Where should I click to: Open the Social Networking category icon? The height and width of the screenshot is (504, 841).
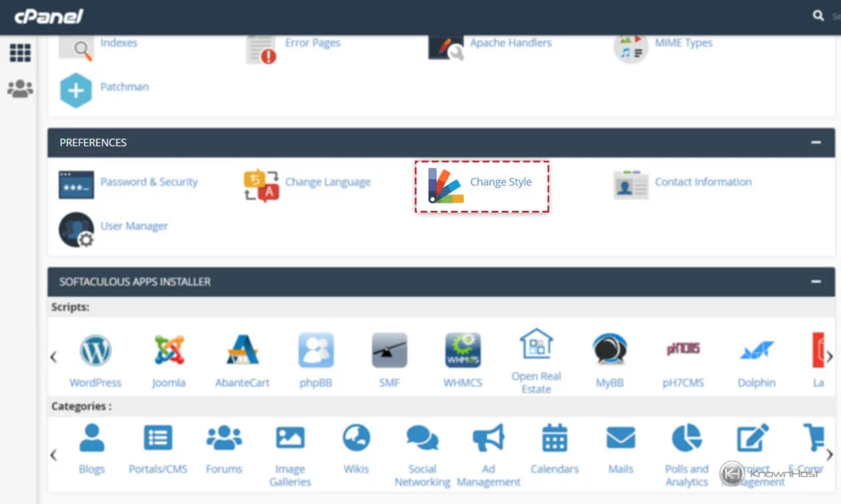point(423,438)
